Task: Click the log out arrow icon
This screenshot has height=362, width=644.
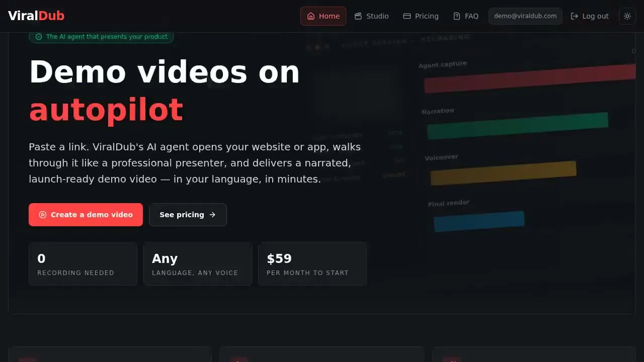Action: point(575,16)
